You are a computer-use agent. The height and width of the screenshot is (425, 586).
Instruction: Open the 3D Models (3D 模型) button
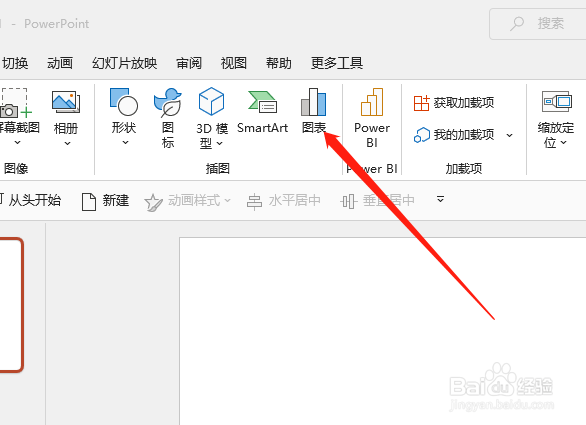pos(212,117)
